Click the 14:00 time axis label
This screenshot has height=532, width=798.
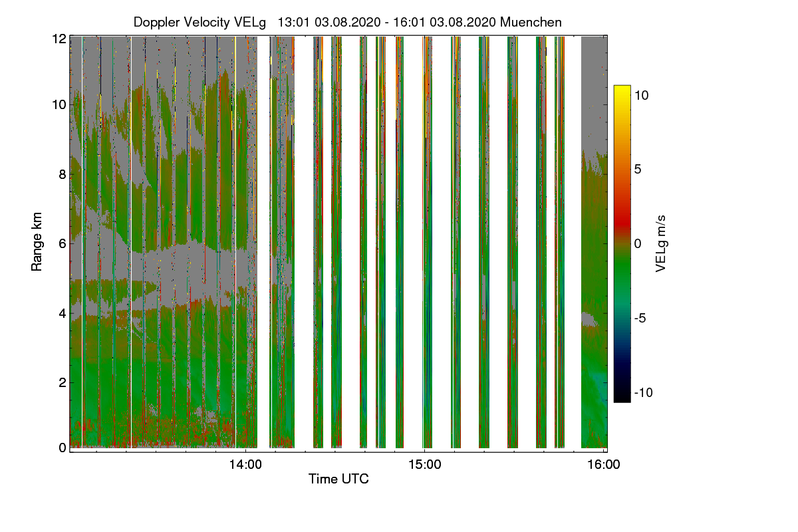(246, 464)
